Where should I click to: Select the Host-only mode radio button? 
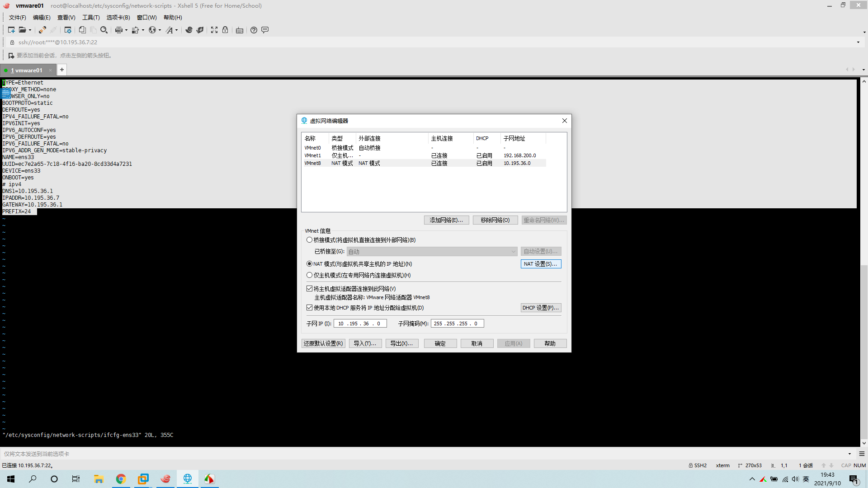309,275
